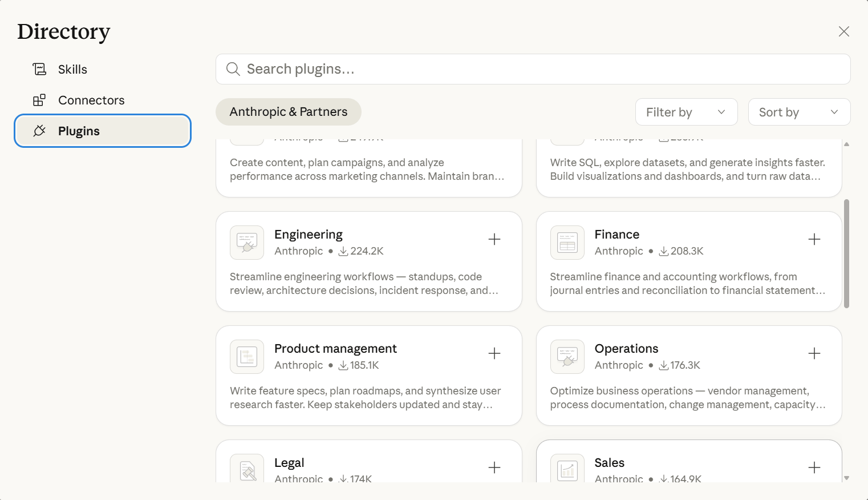The width and height of the screenshot is (868, 500).
Task: Click the Finance plugin spreadsheet icon
Action: click(567, 243)
